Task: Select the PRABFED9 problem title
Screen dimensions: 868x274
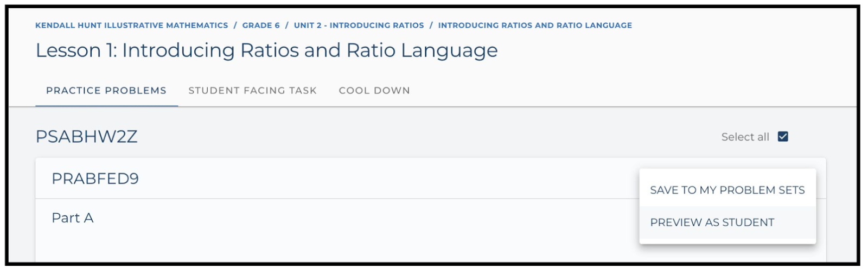Action: [95, 179]
